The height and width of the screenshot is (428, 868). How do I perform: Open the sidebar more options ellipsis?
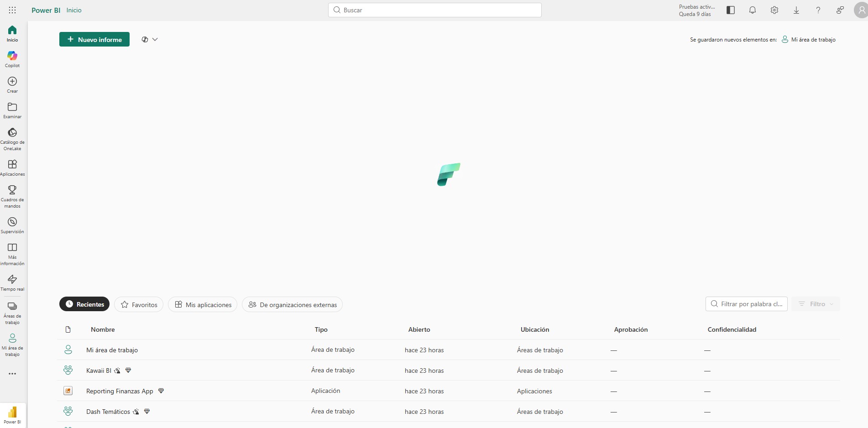click(12, 374)
